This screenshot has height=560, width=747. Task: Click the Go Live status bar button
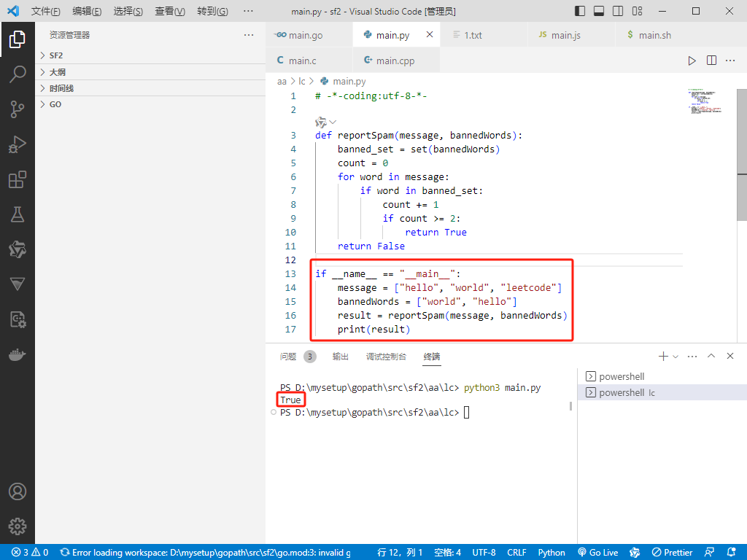click(x=598, y=553)
